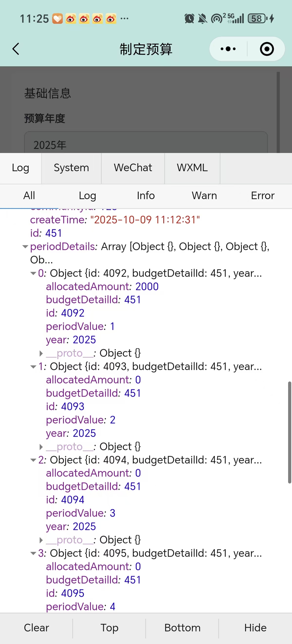Screen dimensions: 292x644
Task: Switch to the WXML tab
Action: (192, 168)
